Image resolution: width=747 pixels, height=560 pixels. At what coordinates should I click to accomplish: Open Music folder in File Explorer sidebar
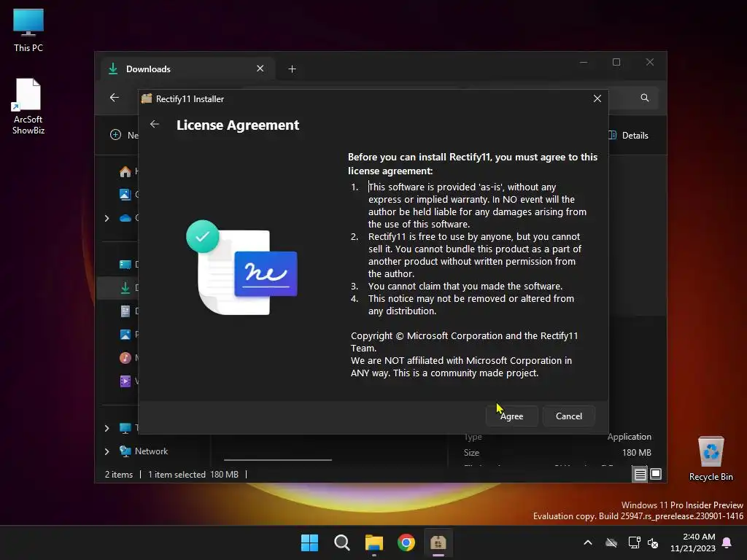click(125, 357)
